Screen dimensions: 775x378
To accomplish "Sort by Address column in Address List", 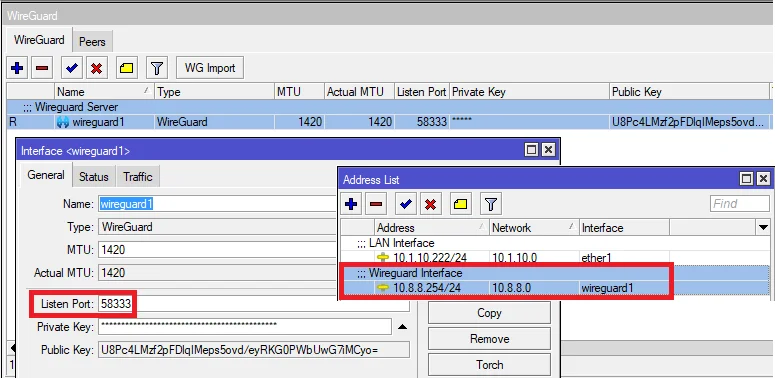I will 431,228.
